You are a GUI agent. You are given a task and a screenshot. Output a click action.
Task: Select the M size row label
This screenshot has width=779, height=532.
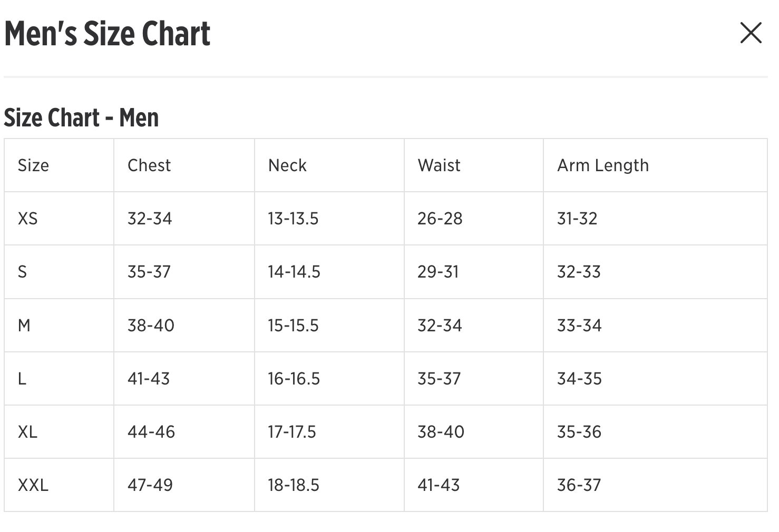pyautogui.click(x=24, y=326)
